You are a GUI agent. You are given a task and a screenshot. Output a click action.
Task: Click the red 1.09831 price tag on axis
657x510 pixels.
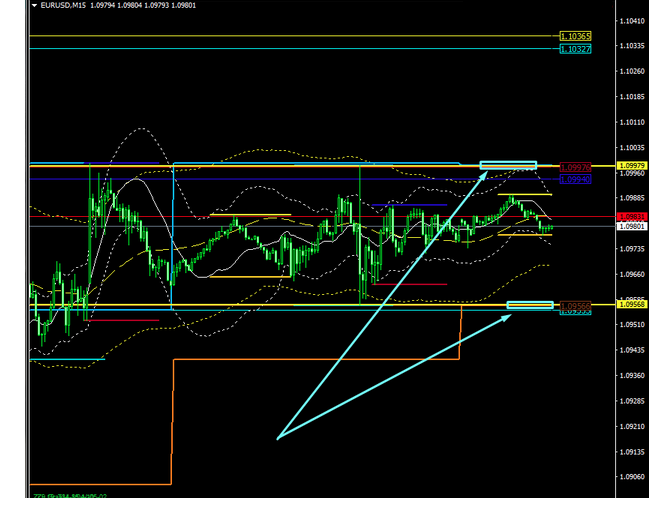click(x=632, y=217)
